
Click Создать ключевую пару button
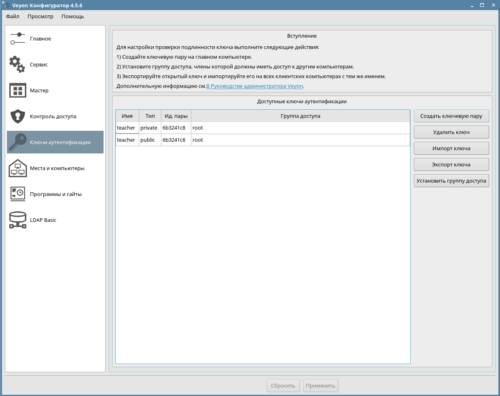point(451,116)
